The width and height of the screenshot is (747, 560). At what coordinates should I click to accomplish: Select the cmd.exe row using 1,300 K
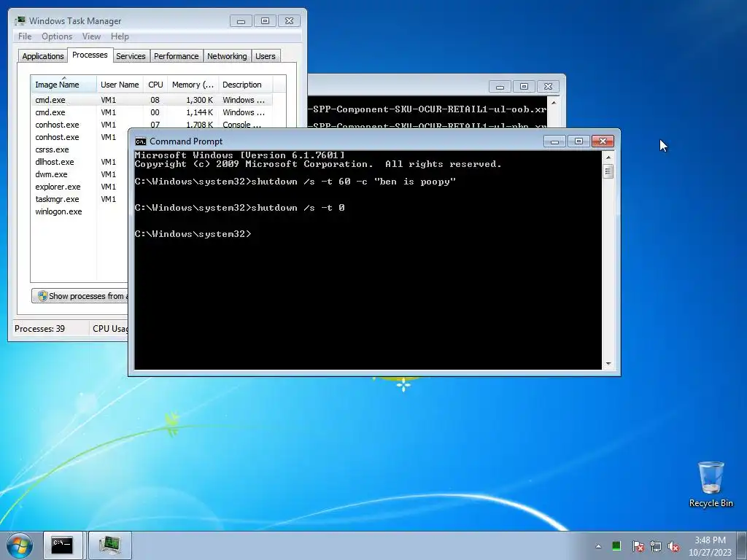pos(152,100)
